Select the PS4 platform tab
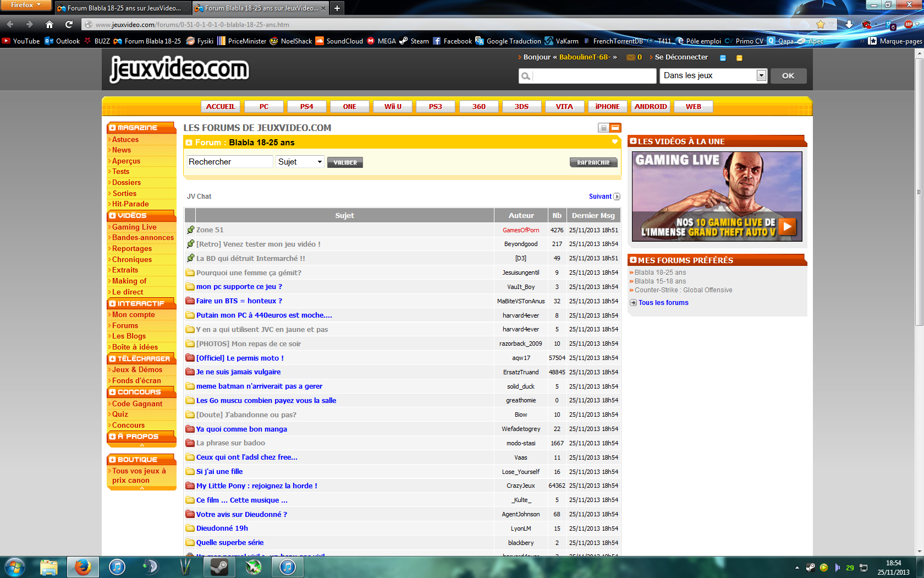The image size is (924, 578). (x=307, y=106)
